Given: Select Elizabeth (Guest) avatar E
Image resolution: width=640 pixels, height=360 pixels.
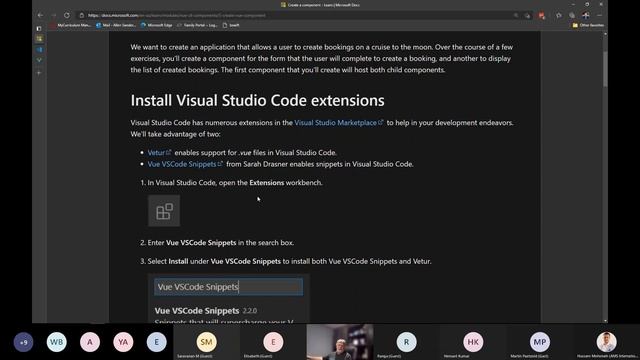Looking at the screenshot, I should pyautogui.click(x=273, y=342).
